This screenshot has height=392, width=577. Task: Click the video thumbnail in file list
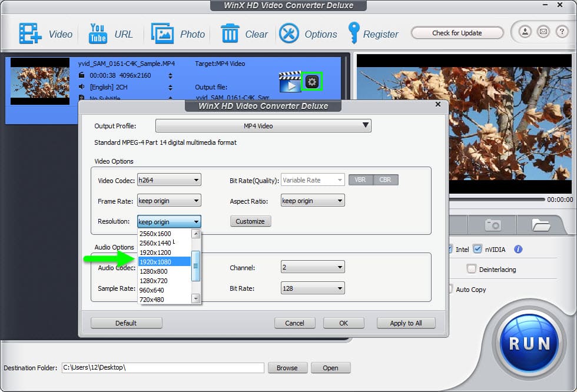click(x=40, y=81)
